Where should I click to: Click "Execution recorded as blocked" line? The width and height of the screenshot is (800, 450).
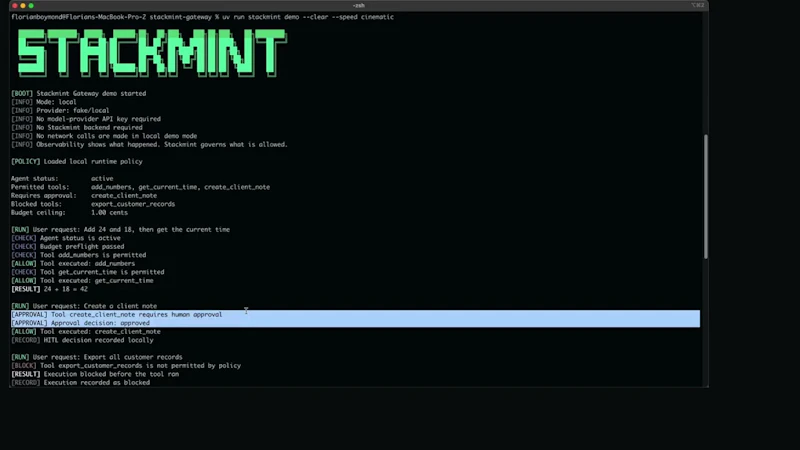click(81, 383)
